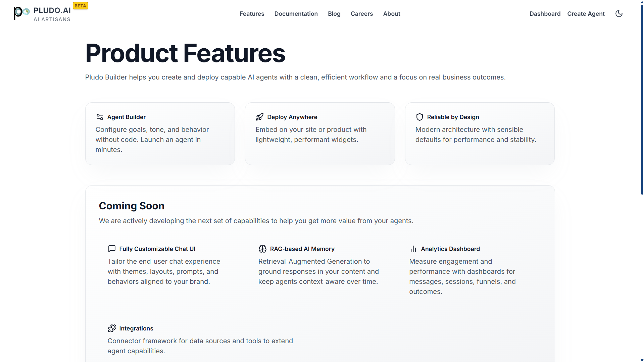Select the RAG-based AI Memory brain icon
This screenshot has width=644, height=362.
tap(262, 249)
